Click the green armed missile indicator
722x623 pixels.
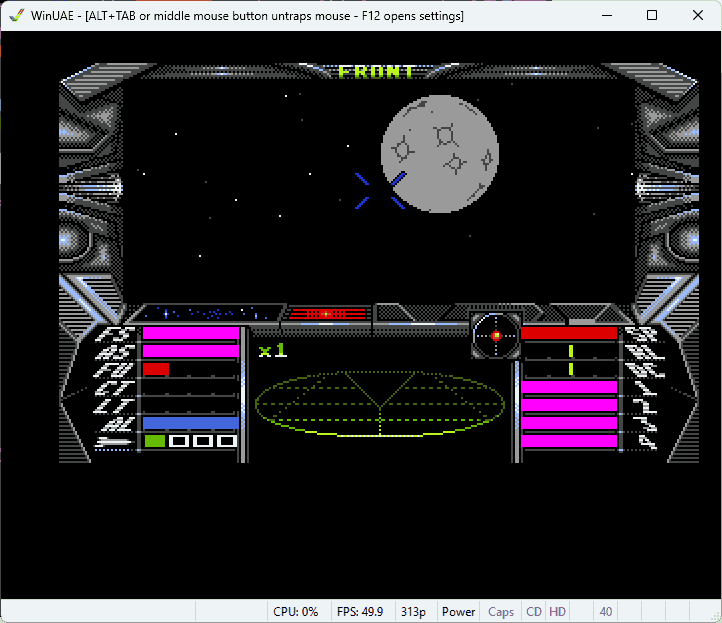(x=155, y=441)
